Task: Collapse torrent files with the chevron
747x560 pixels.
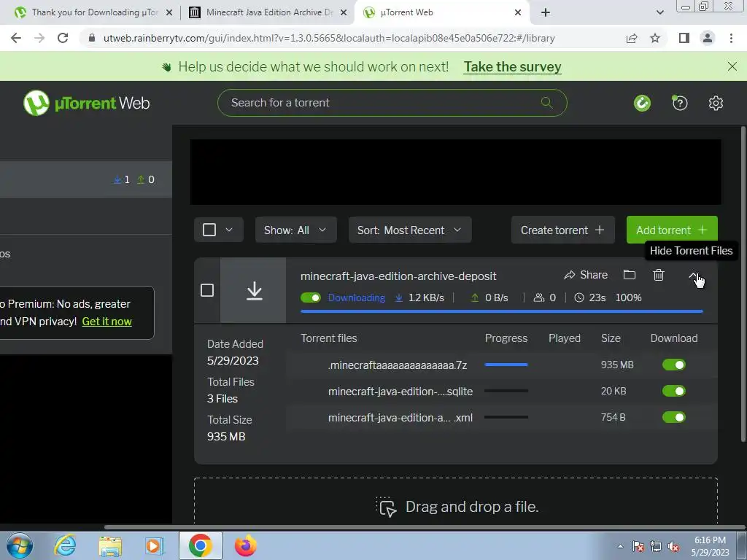Action: 693,276
